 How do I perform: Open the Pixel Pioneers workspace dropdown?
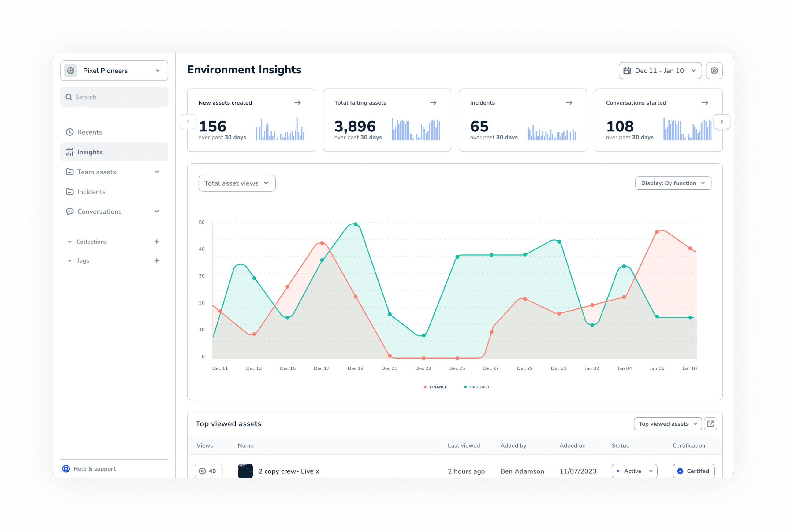(114, 71)
